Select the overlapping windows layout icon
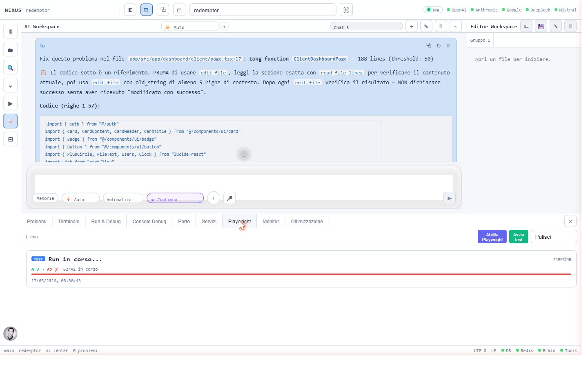 pos(163,10)
